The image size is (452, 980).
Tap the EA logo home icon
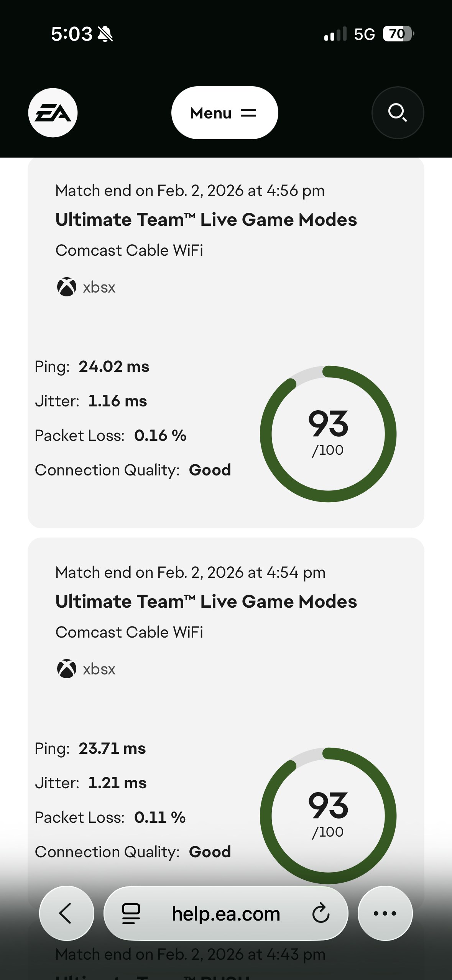click(x=53, y=113)
